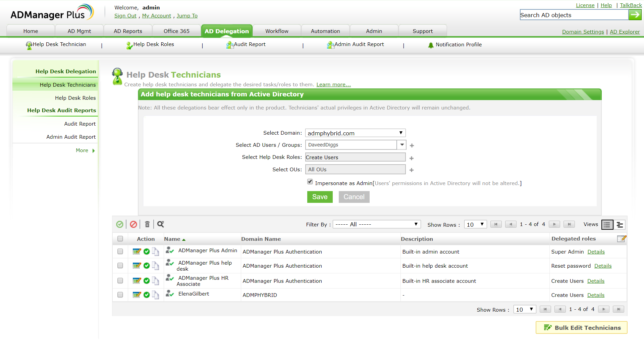Switch to the tree view icon
This screenshot has width=644, height=357.
[620, 225]
